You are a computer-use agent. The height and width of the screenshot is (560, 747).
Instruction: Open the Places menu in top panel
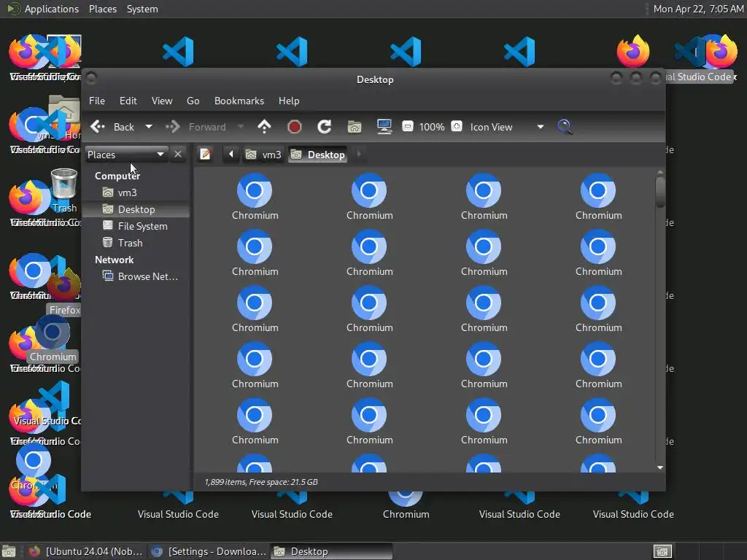point(103,9)
